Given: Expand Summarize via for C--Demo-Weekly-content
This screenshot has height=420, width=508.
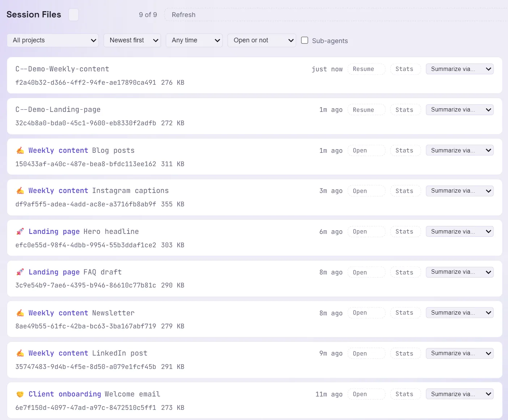Looking at the screenshot, I should point(460,69).
